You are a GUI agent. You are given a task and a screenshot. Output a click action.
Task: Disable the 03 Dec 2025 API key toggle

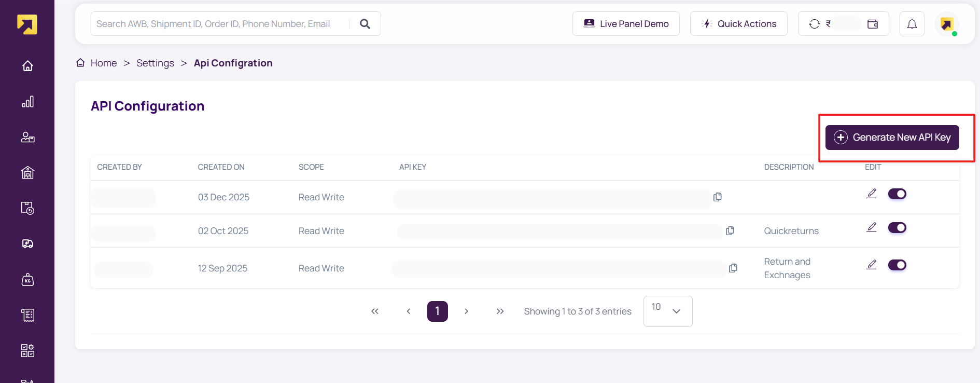(897, 194)
